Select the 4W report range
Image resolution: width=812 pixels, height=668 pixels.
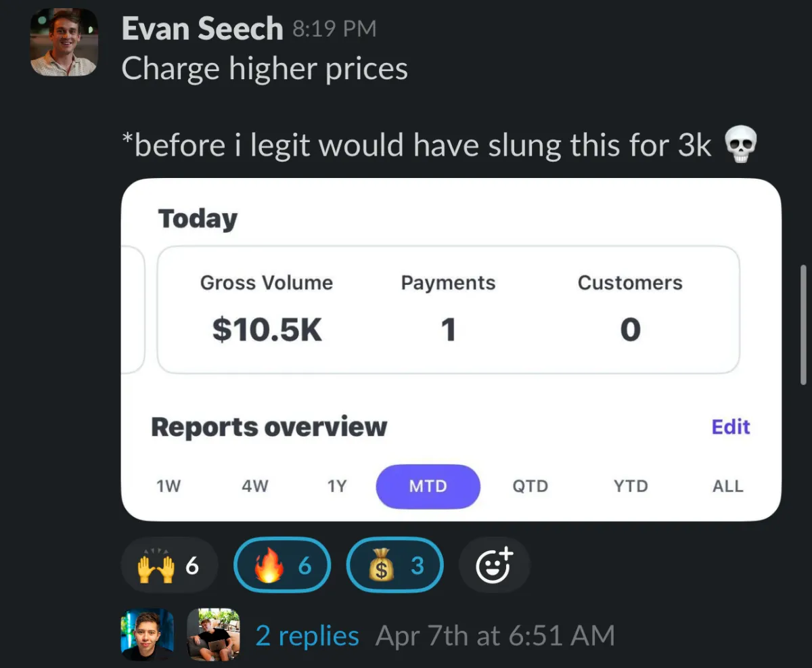point(255,486)
